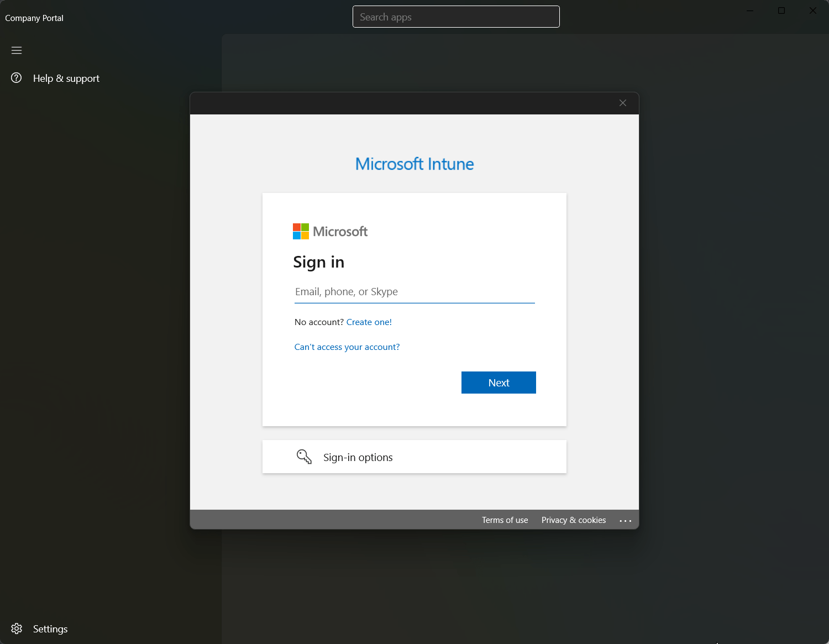Minimize the Company Portal window
The height and width of the screenshot is (644, 829).
[750, 11]
